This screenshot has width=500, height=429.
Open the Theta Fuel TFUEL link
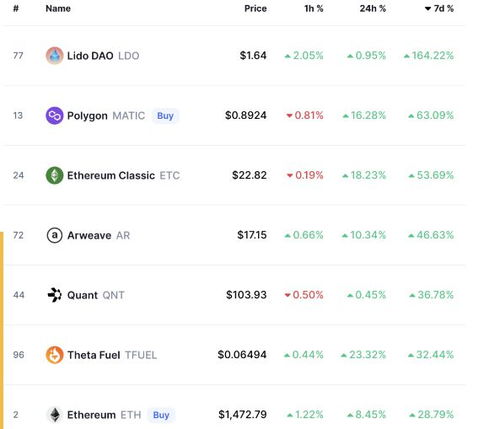click(x=112, y=355)
